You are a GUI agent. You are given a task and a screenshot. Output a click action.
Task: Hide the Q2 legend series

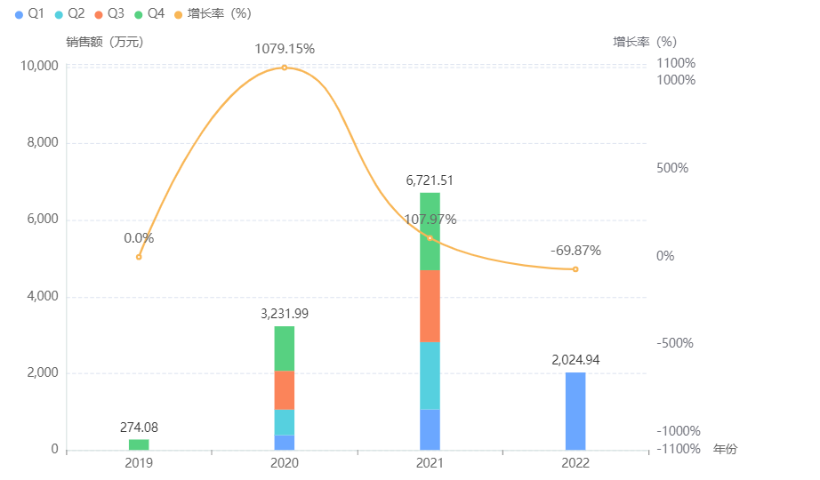69,14
